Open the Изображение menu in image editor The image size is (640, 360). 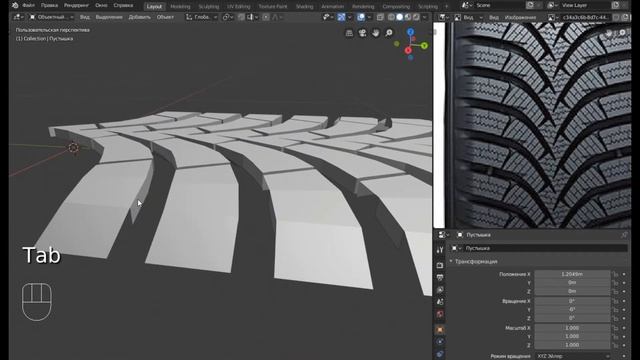(x=520, y=18)
